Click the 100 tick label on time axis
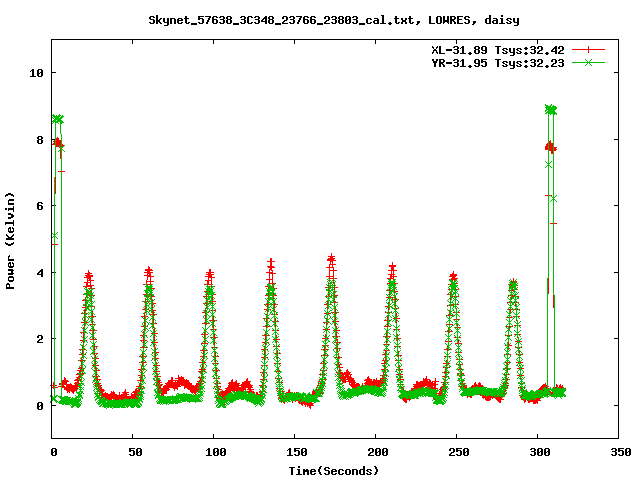This screenshot has height=480, width=640. (x=215, y=452)
